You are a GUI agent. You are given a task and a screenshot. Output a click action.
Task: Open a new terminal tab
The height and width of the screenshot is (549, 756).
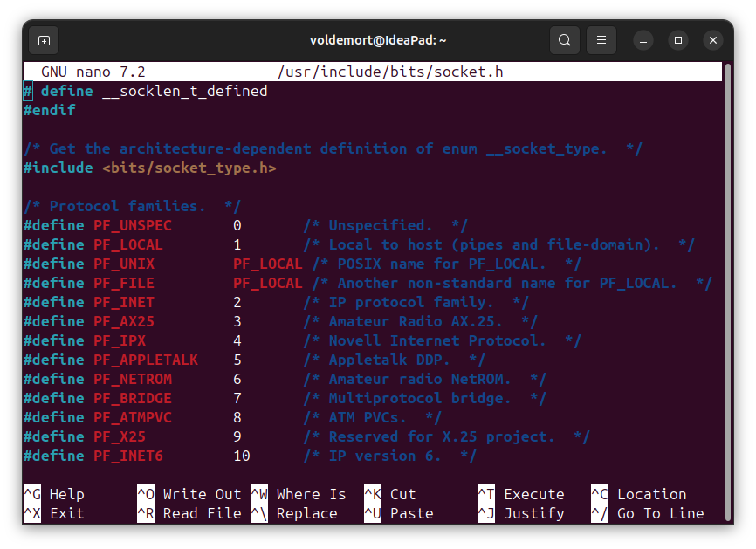[44, 40]
